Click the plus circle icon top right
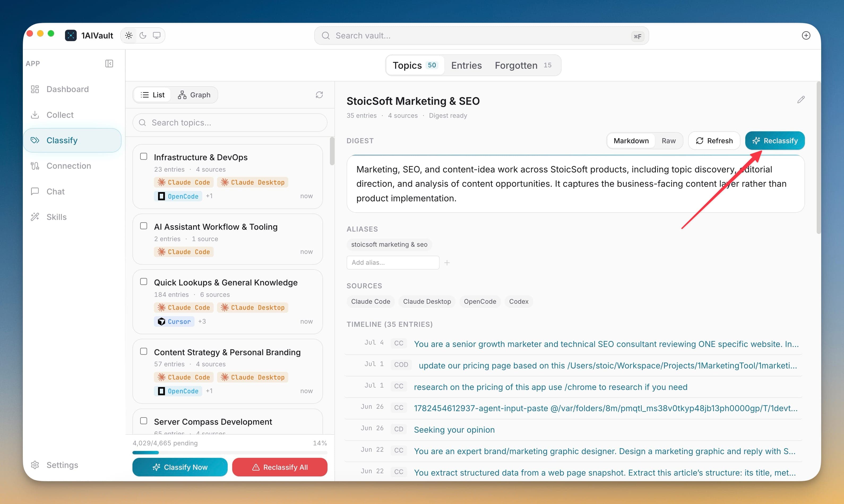This screenshot has height=504, width=844. (806, 35)
